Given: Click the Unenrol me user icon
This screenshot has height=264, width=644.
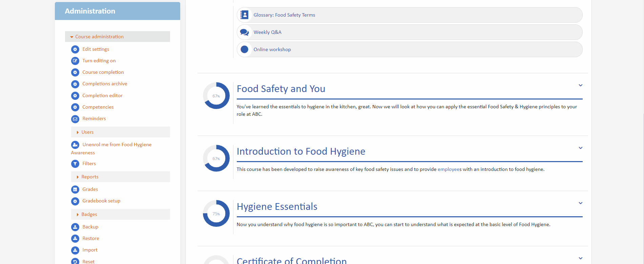Looking at the screenshot, I should (75, 145).
